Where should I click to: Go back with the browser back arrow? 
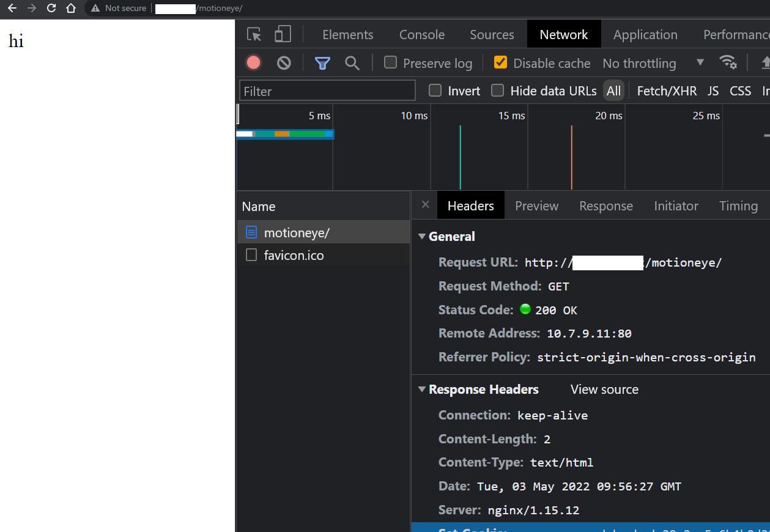coord(12,8)
